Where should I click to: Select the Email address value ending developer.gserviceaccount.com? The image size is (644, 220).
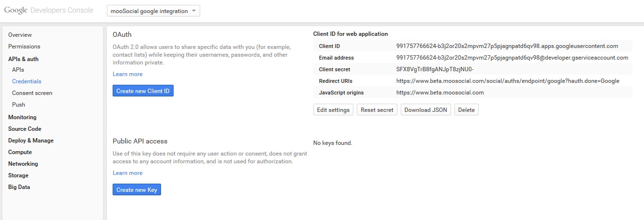click(512, 58)
